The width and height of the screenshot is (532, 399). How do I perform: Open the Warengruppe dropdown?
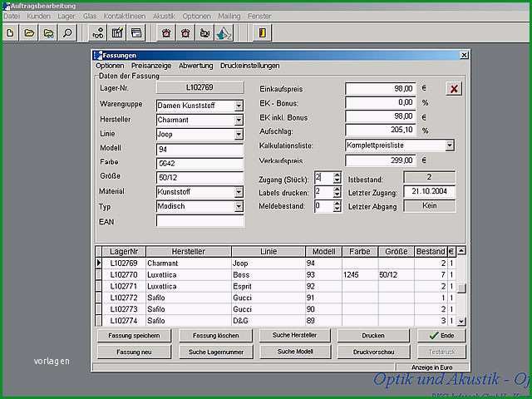click(239, 106)
